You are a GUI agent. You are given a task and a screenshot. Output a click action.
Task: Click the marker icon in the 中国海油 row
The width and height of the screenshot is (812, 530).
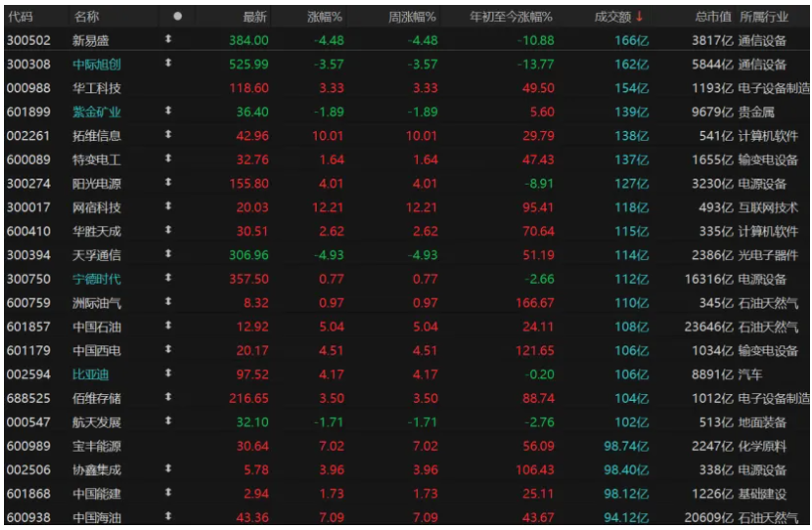click(x=168, y=516)
